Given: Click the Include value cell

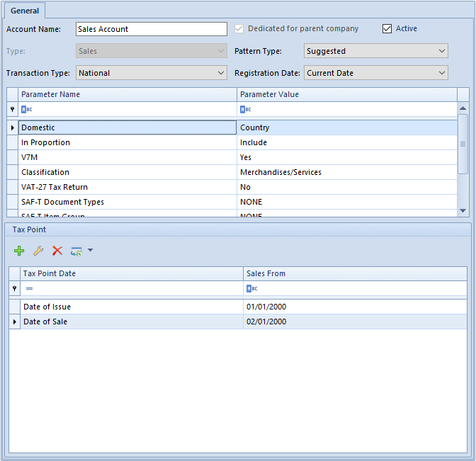Looking at the screenshot, I should click(347, 142).
